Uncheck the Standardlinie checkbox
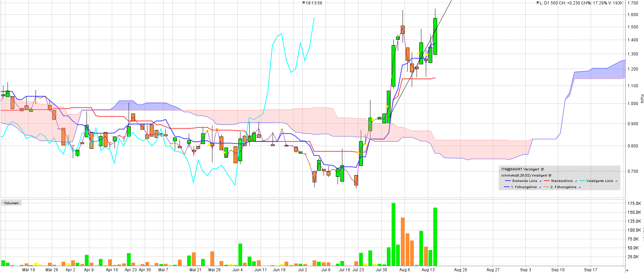Viewport: 644px width, 274px height. pyautogui.click(x=576, y=181)
